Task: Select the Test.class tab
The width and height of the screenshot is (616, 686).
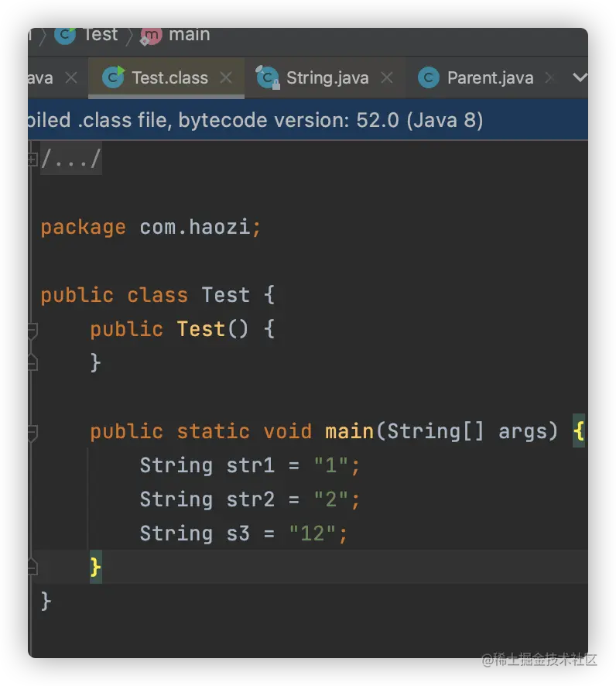Action: [169, 77]
